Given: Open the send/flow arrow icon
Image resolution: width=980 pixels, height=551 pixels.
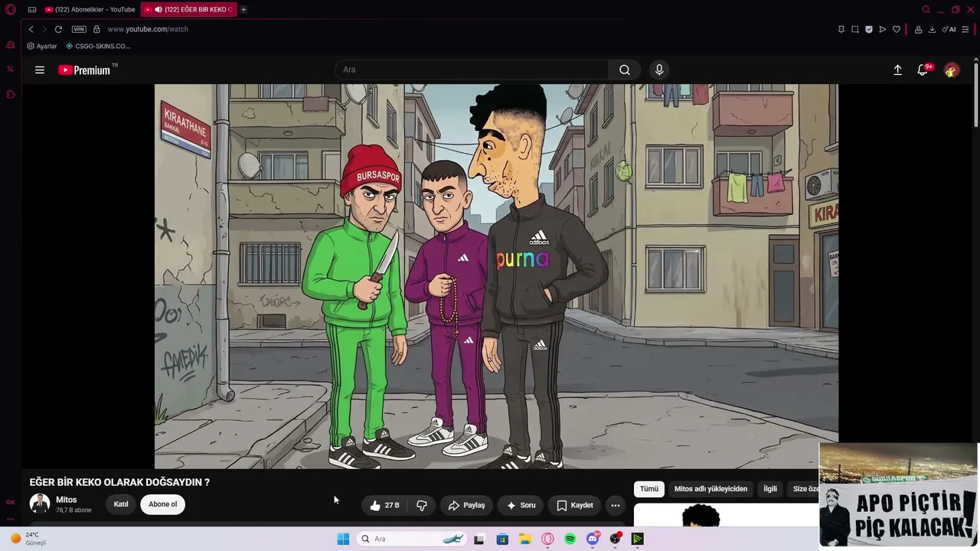Looking at the screenshot, I should (883, 29).
